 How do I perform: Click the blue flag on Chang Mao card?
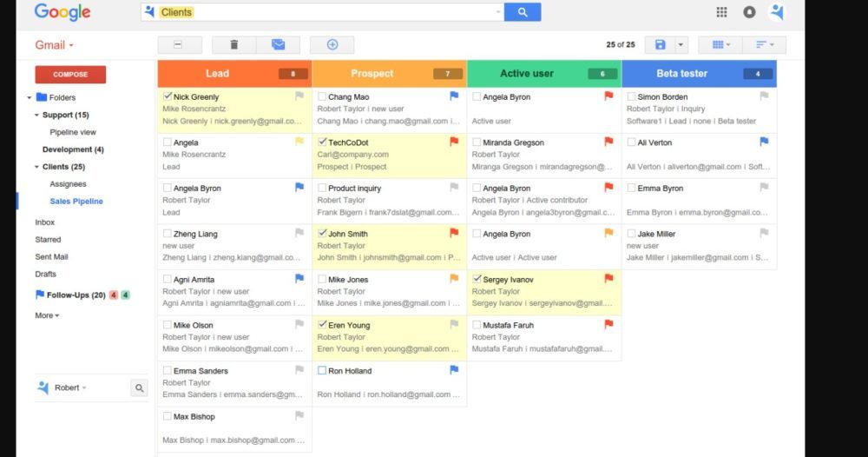pyautogui.click(x=453, y=96)
